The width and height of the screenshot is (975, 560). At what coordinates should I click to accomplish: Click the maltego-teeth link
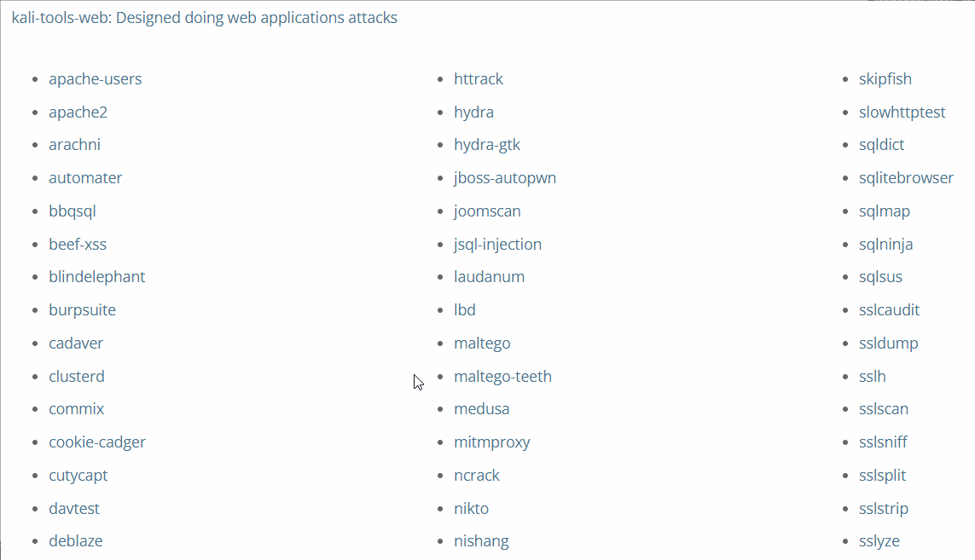pyautogui.click(x=502, y=376)
